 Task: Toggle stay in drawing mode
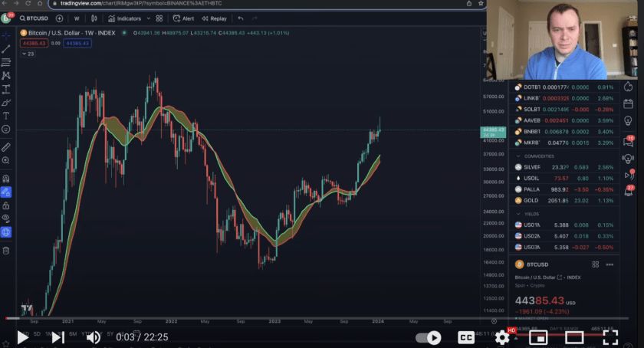[x=6, y=192]
